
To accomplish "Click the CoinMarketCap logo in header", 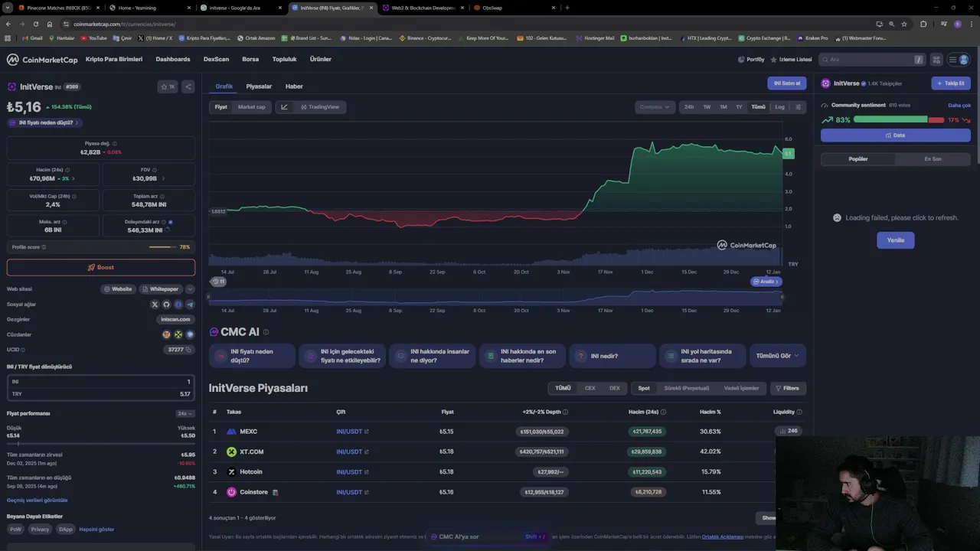I will point(42,60).
